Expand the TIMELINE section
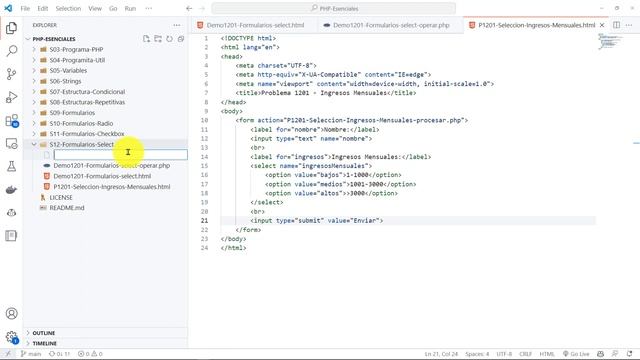The width and height of the screenshot is (640, 360). pos(44,343)
